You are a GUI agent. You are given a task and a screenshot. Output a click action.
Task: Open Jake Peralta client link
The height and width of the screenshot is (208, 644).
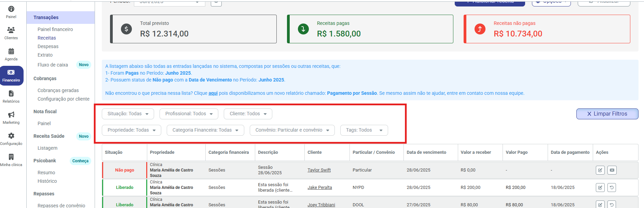point(320,188)
